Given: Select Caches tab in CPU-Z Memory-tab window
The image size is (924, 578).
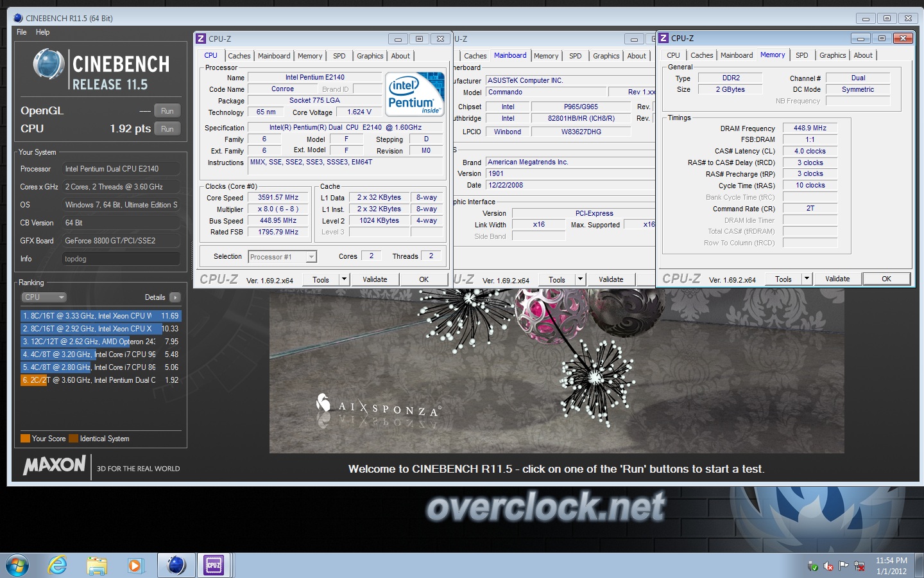Looking at the screenshot, I should [702, 55].
